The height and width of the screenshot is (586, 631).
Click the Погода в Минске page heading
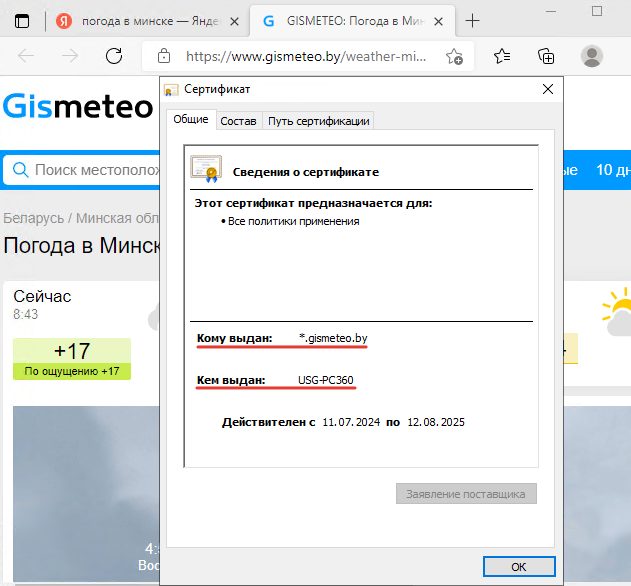(82, 246)
